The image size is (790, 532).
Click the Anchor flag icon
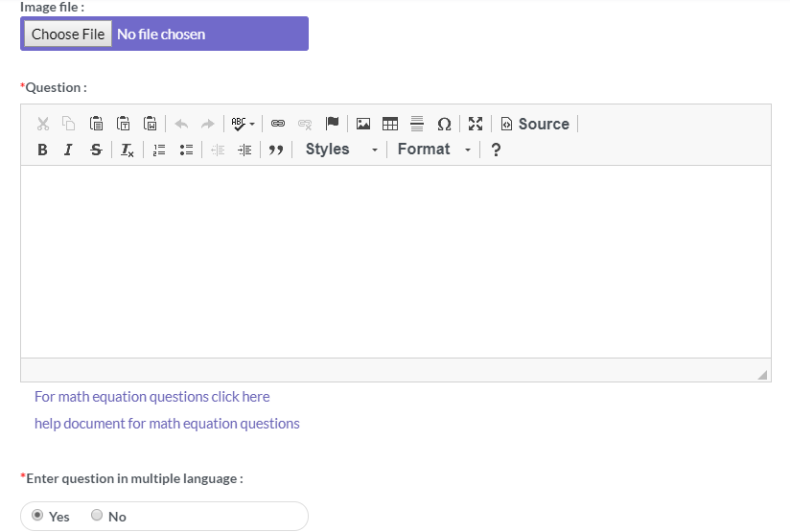pos(332,124)
